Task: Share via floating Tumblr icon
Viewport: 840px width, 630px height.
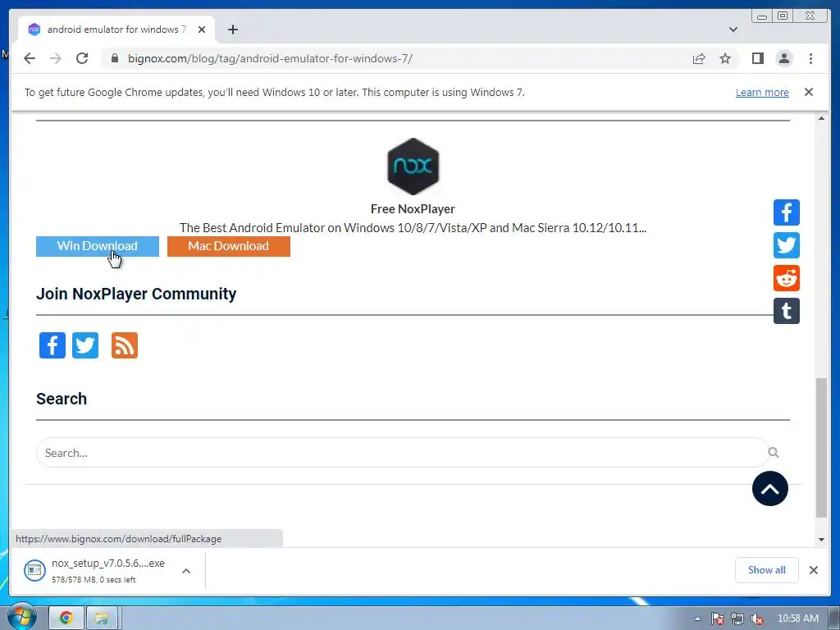Action: coord(787,311)
